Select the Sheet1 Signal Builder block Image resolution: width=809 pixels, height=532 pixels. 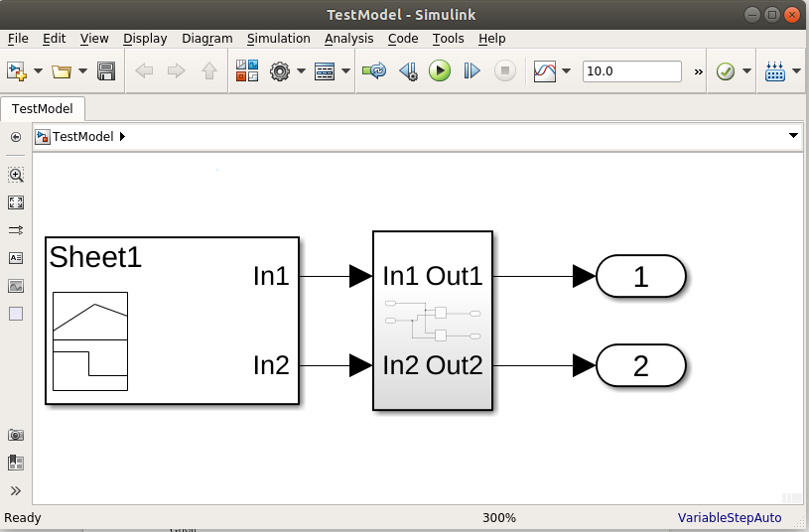coord(173,321)
